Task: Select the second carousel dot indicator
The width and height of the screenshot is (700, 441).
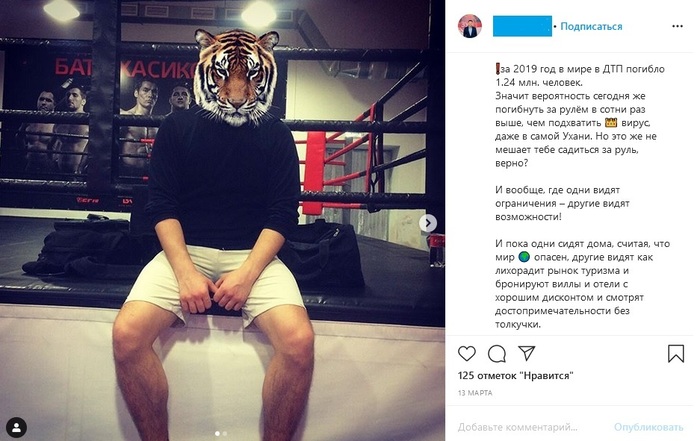Action: (224, 434)
